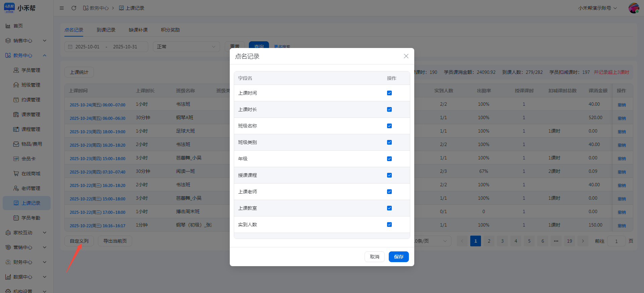Click the user avatar at top right
The image size is (644, 293).
tap(634, 8)
